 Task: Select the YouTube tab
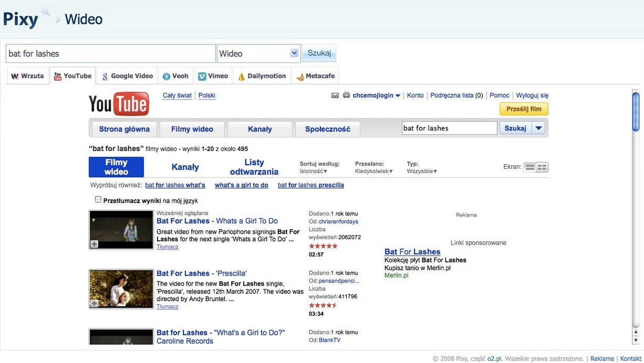pos(72,76)
